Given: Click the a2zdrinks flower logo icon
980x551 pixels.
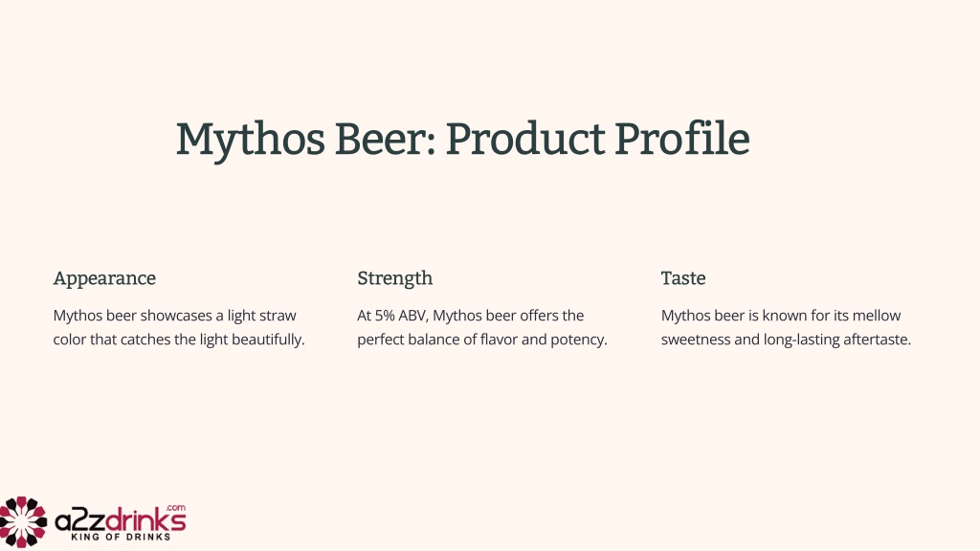Looking at the screenshot, I should [x=23, y=521].
